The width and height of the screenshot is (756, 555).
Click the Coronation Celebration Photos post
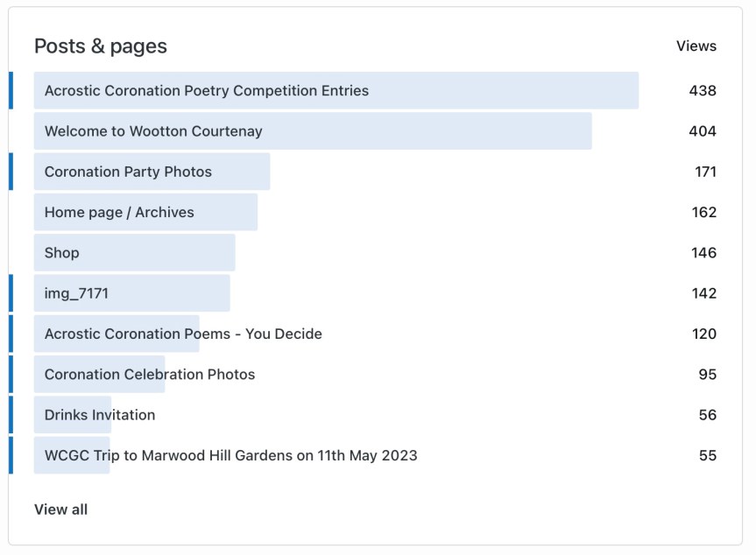(150, 375)
